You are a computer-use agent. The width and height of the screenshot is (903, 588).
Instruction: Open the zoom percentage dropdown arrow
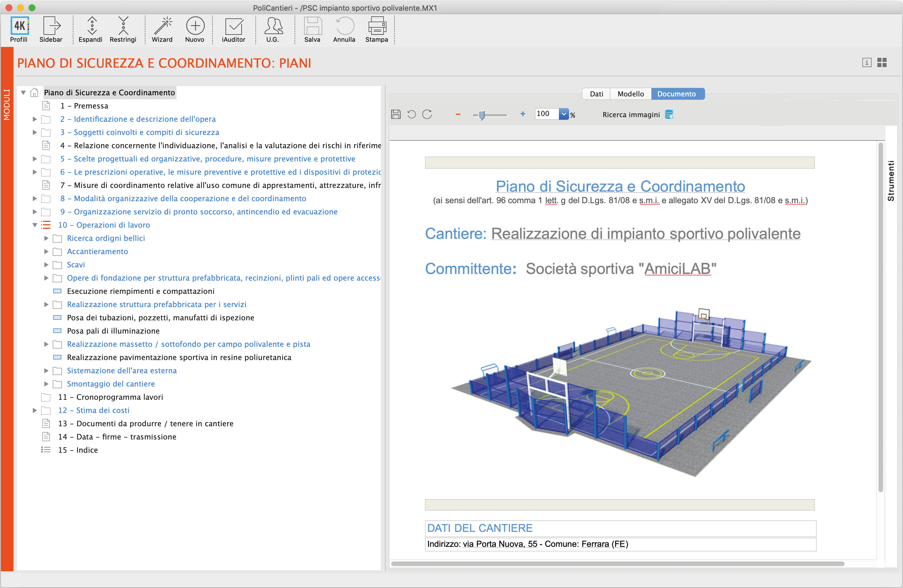(564, 114)
